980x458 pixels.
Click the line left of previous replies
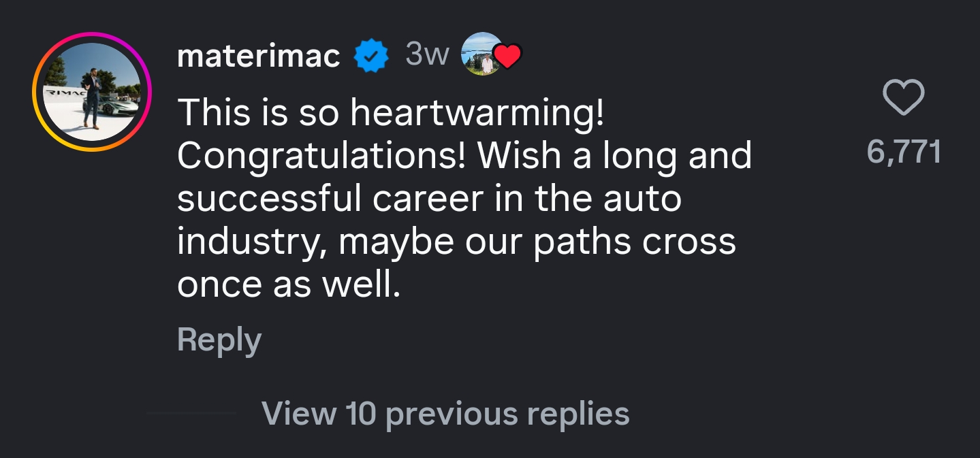[x=191, y=413]
